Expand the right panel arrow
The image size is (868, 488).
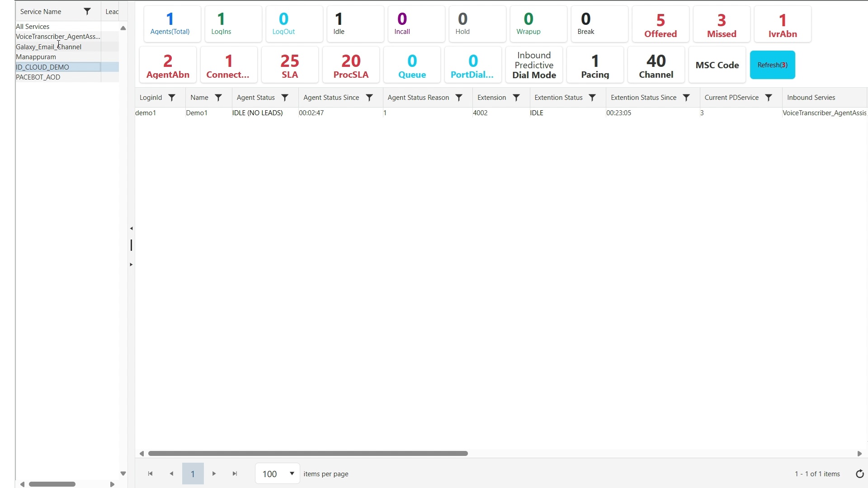point(131,264)
